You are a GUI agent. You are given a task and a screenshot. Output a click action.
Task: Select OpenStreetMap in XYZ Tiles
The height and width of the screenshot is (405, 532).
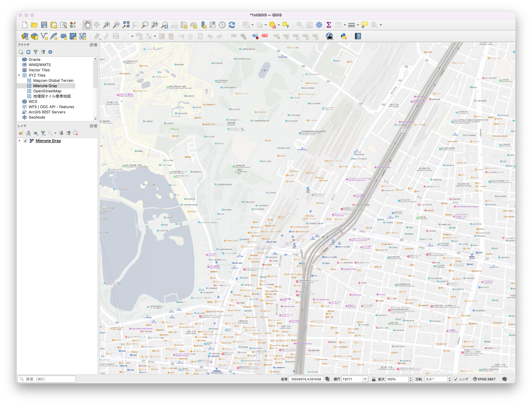(47, 91)
